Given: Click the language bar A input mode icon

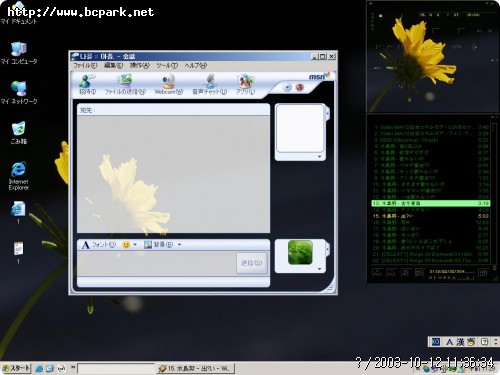Looking at the screenshot, I should click(x=449, y=342).
